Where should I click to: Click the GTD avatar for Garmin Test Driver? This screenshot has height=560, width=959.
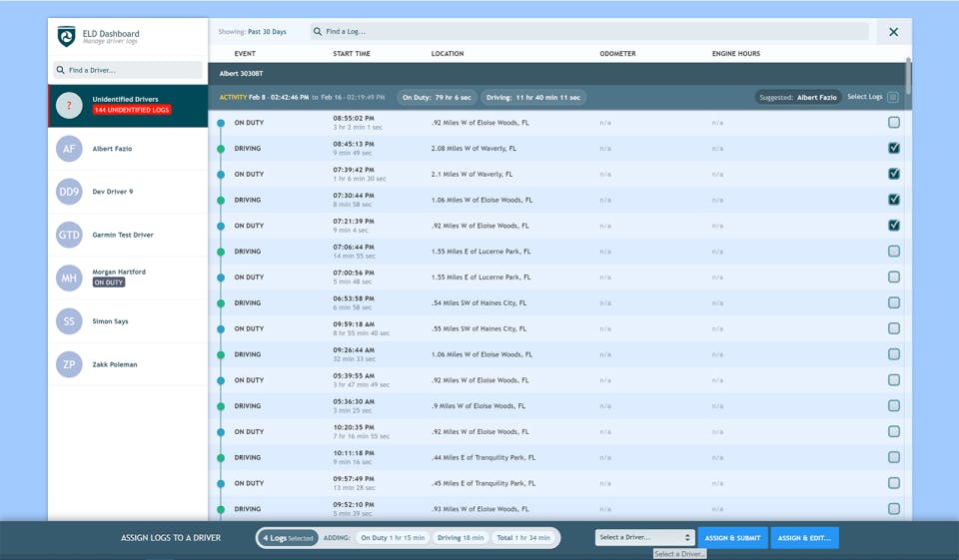click(69, 235)
